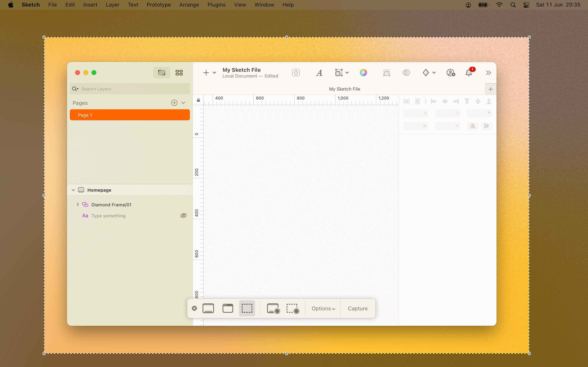Click the Options dropdown button
Screen dimensions: 588x367
(323, 308)
